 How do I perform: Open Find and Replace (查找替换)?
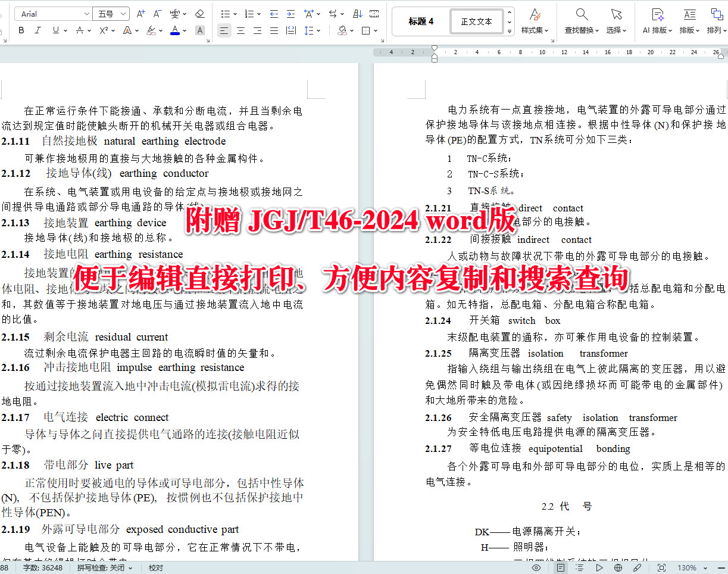click(581, 21)
